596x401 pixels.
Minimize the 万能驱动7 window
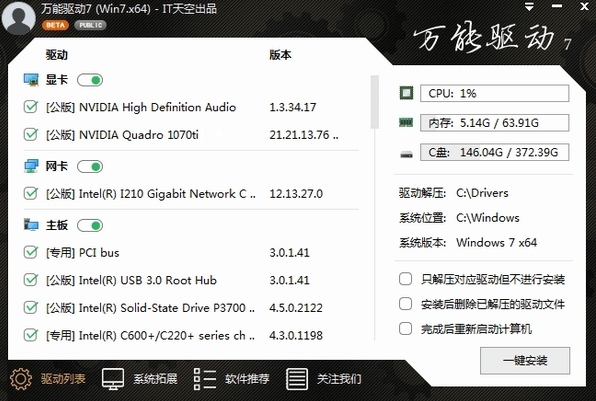557,6
